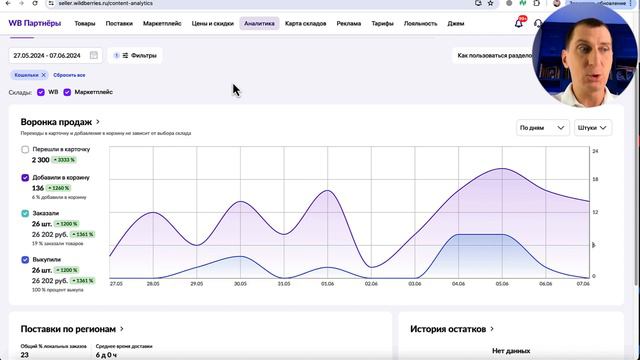The width and height of the screenshot is (640, 360).
Task: Open the Джем menu
Action: [x=456, y=24]
